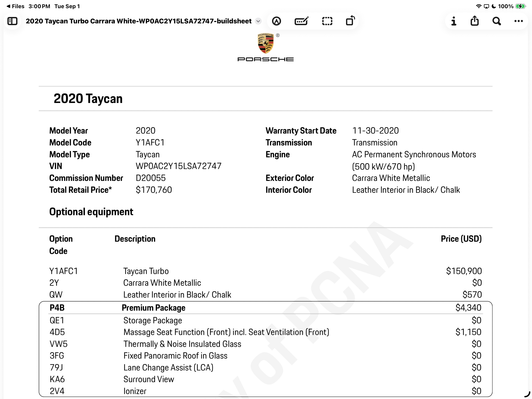Viewport: 532px width, 399px height.
Task: Select the 'Price (USD)' column header
Action: pos(461,239)
